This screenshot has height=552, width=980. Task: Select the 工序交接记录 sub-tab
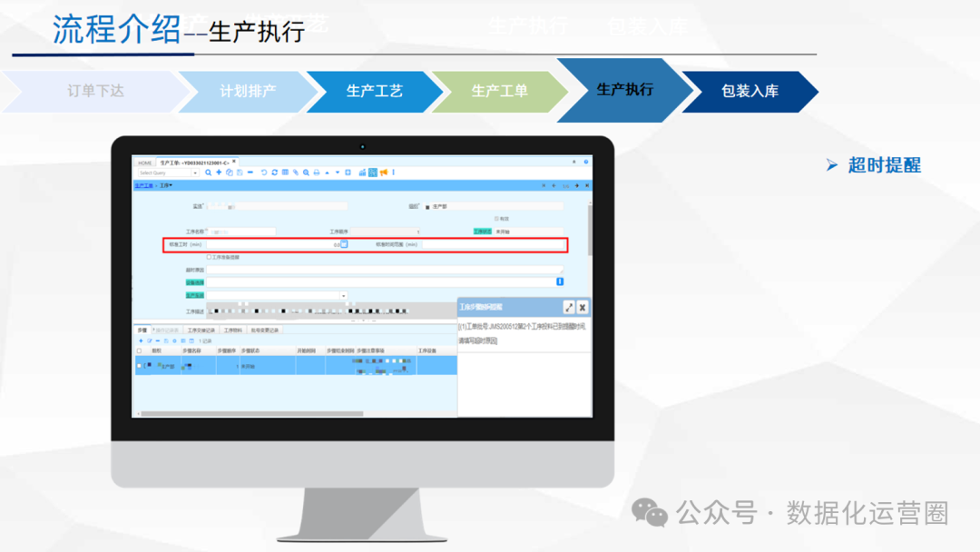[x=201, y=330]
